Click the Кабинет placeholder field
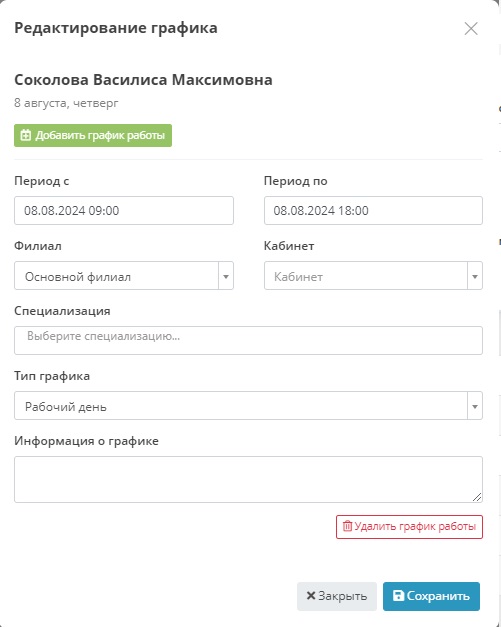Screen dimensions: 501x627 [366, 276]
